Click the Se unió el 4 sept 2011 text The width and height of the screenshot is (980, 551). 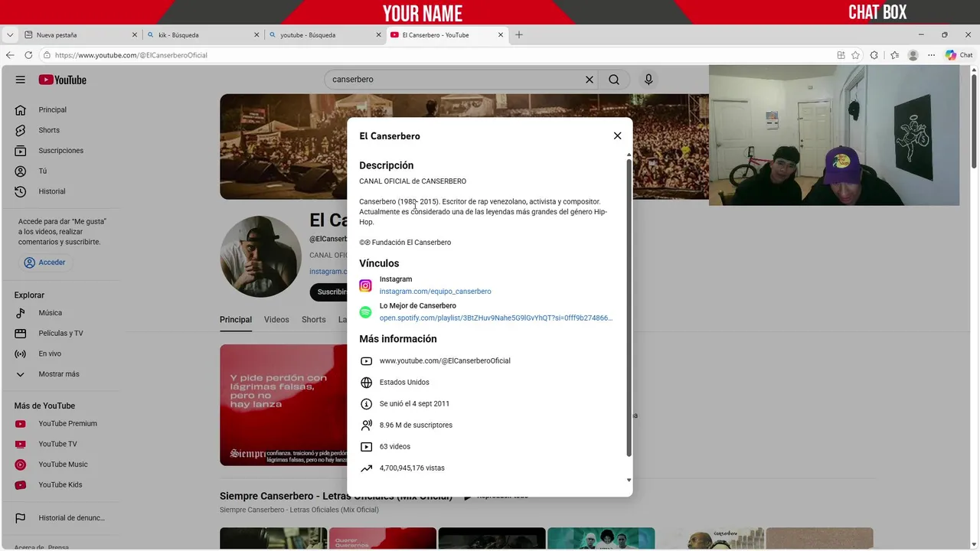414,403
